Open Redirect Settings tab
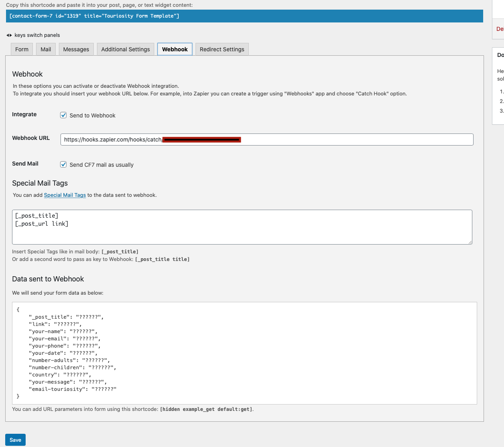 click(222, 49)
